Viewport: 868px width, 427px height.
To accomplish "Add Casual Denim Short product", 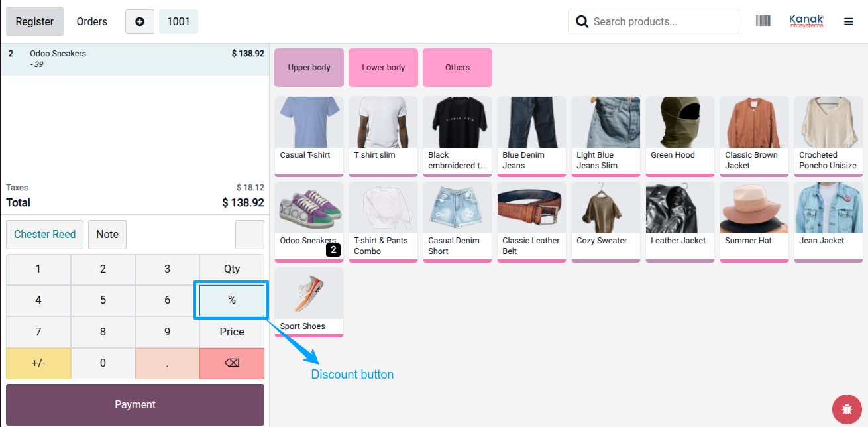I will click(457, 222).
